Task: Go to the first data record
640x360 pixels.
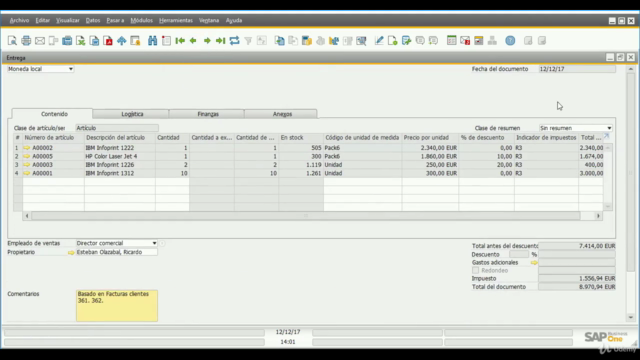Action: pyautogui.click(x=180, y=40)
